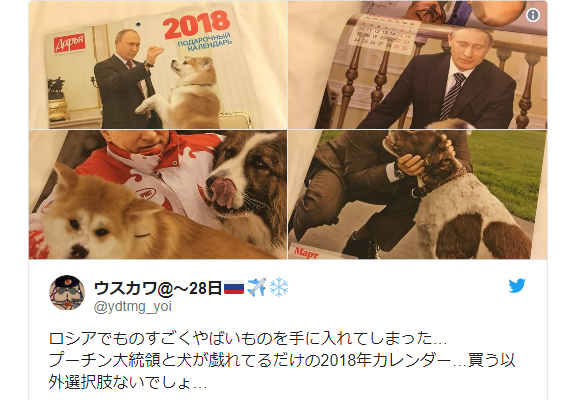Viewport: 580px width, 400px height.
Task: Click the date grid in the top-right photo
Action: (384, 34)
